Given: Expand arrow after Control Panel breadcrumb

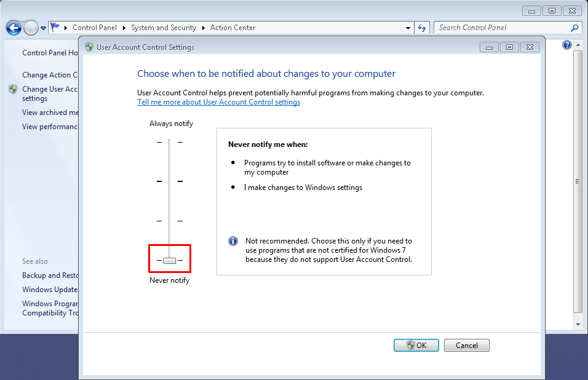Looking at the screenshot, I should [124, 28].
